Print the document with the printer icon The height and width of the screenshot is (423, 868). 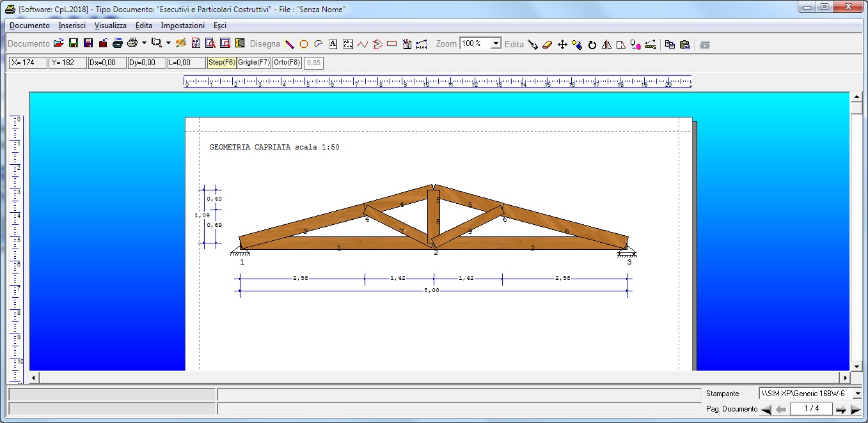click(x=132, y=44)
